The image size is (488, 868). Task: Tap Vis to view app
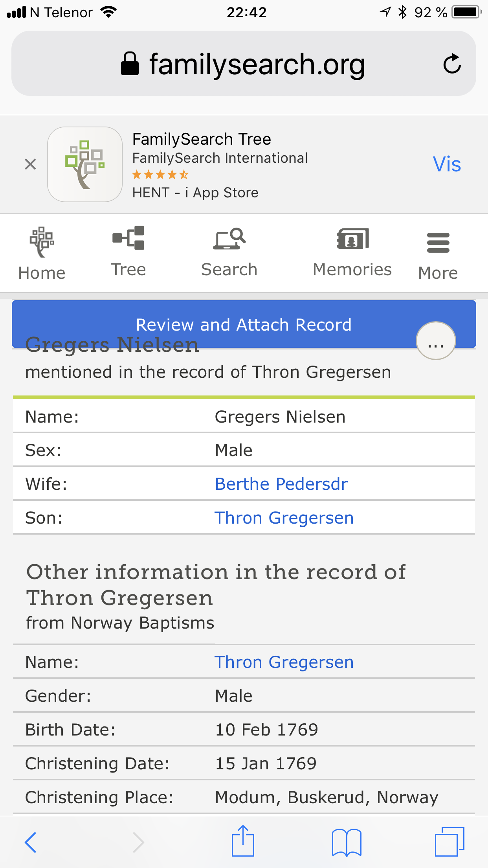coord(447,164)
